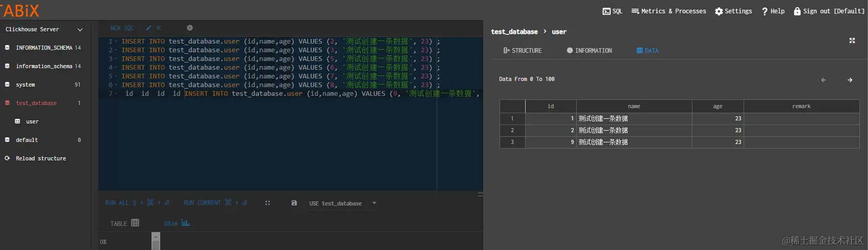Run all SQL statements
Image resolution: width=868 pixels, height=250 pixels.
tap(137, 203)
